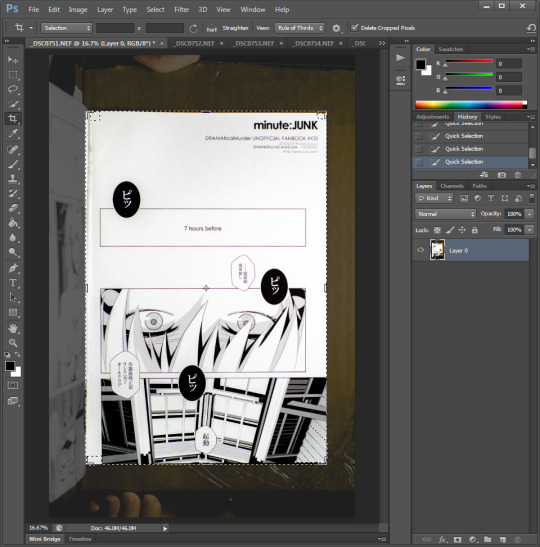Hide Layer 0 with eye icon
This screenshot has width=540, height=547.
(x=420, y=250)
